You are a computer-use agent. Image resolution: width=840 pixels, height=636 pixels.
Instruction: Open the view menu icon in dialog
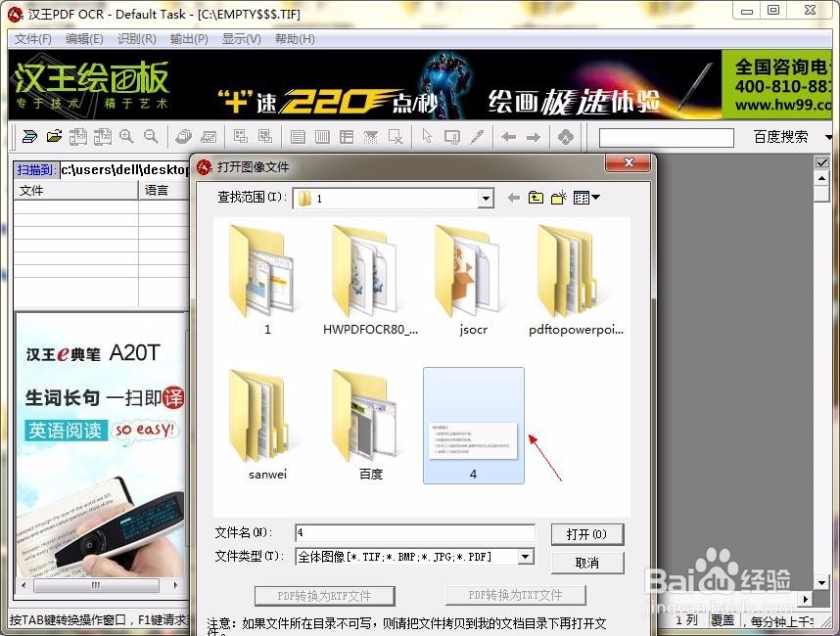click(x=586, y=198)
